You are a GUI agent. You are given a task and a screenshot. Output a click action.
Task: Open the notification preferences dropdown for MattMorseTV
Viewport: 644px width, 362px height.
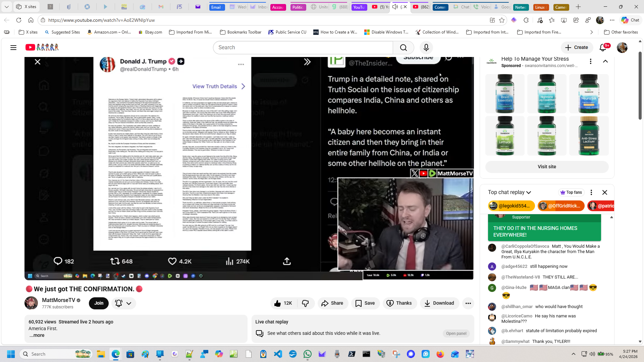pos(123,303)
